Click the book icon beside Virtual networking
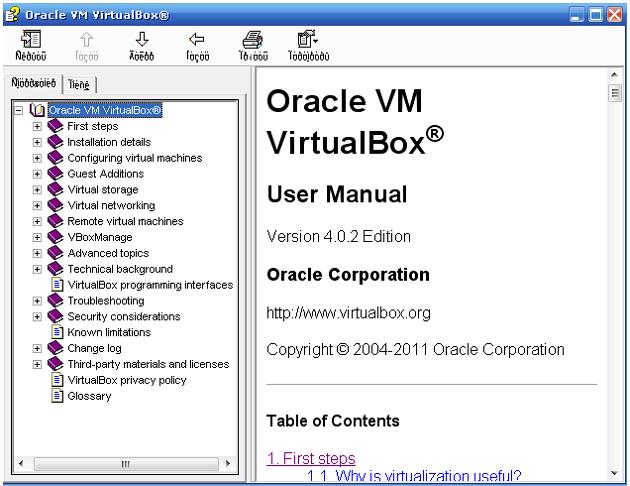 click(x=55, y=205)
